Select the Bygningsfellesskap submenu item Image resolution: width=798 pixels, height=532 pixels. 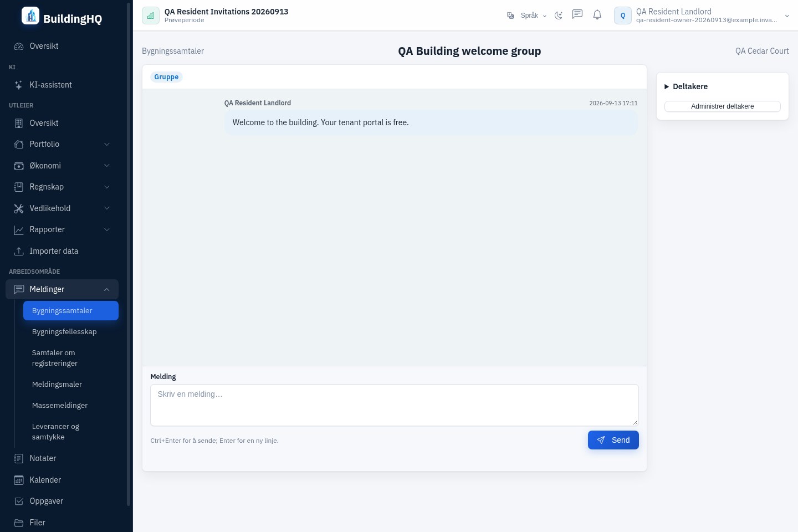click(x=71, y=332)
